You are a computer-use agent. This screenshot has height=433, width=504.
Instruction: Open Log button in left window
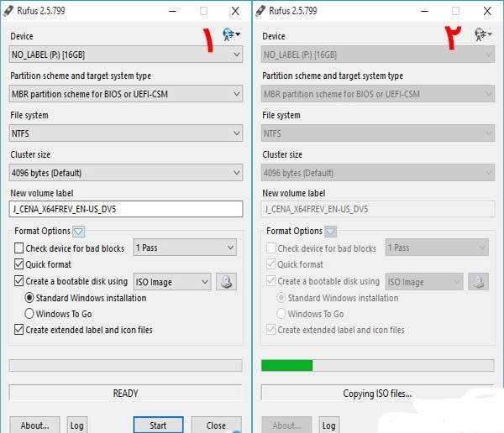click(76, 425)
